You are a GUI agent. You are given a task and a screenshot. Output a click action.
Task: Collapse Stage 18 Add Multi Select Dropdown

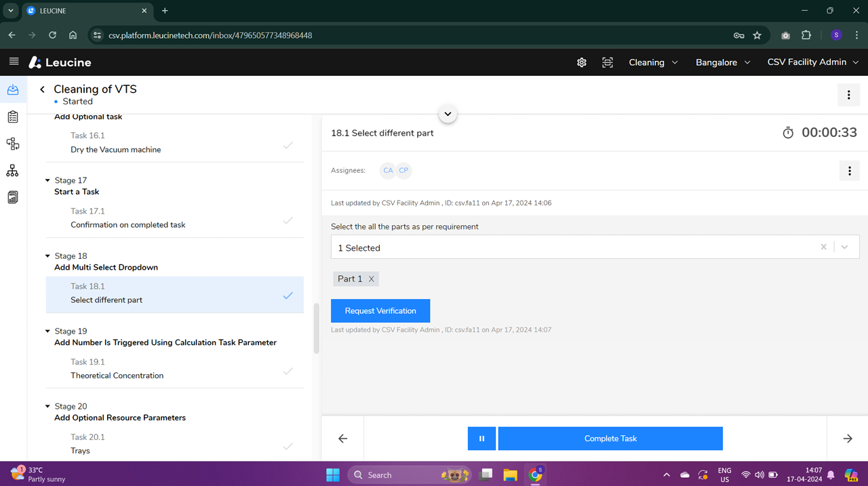click(47, 256)
